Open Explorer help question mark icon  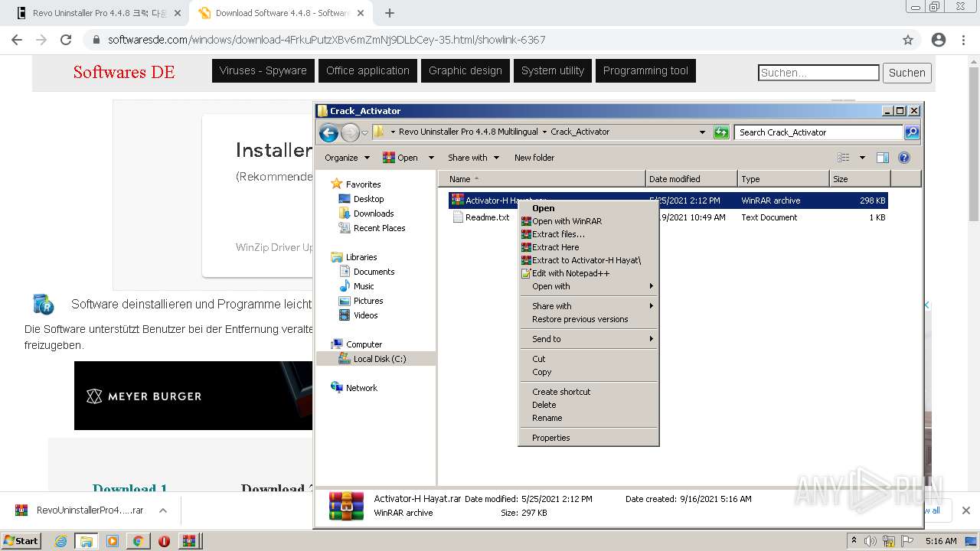904,158
